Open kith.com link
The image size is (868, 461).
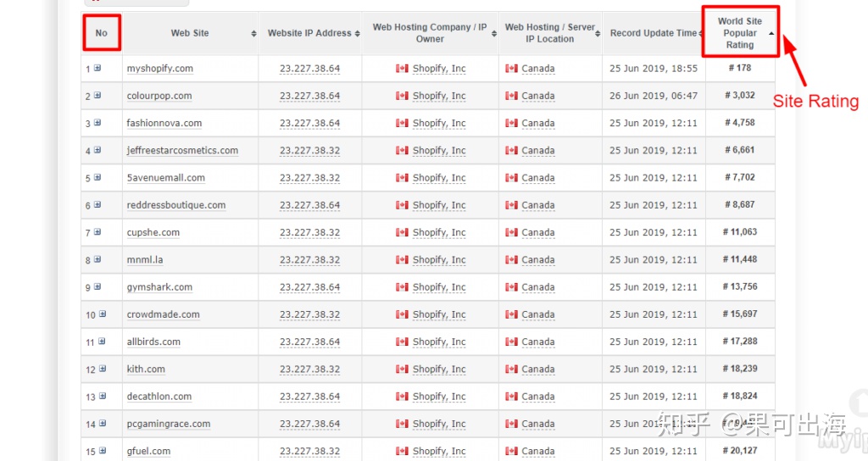coord(146,369)
